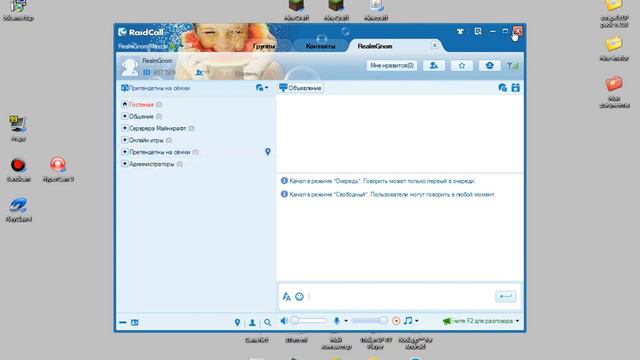The height and width of the screenshot is (360, 640).
Task: Switch to the Группы tab
Action: (264, 46)
